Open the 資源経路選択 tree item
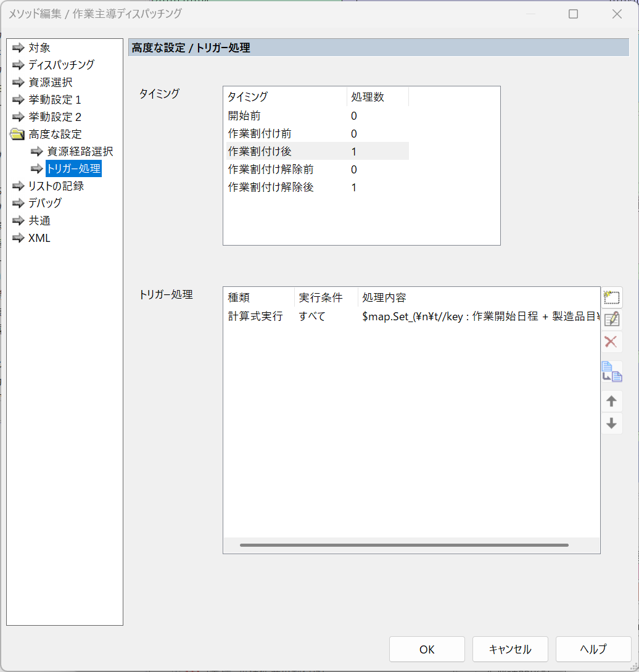639x672 pixels. click(80, 151)
